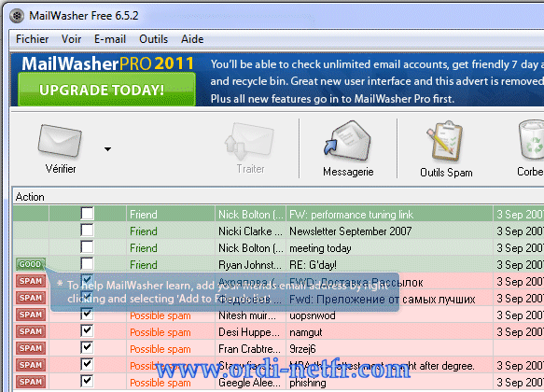Select sender Ryan Johnst...

250,265
